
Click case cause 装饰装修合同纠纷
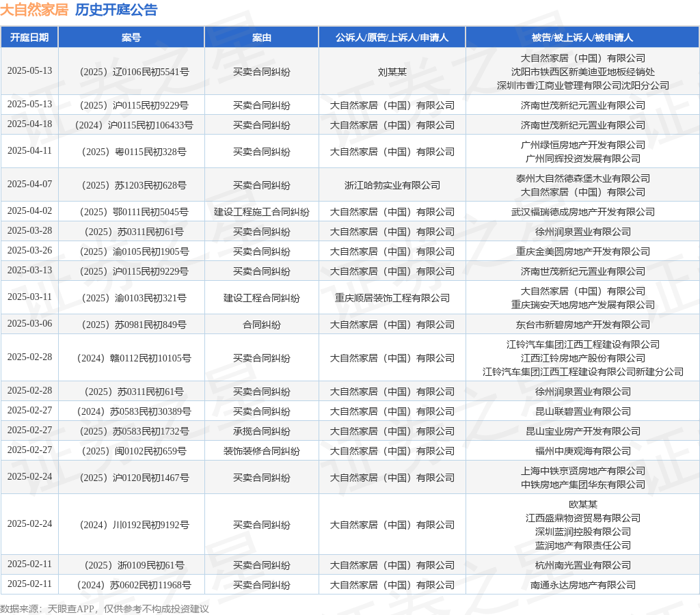tap(262, 451)
